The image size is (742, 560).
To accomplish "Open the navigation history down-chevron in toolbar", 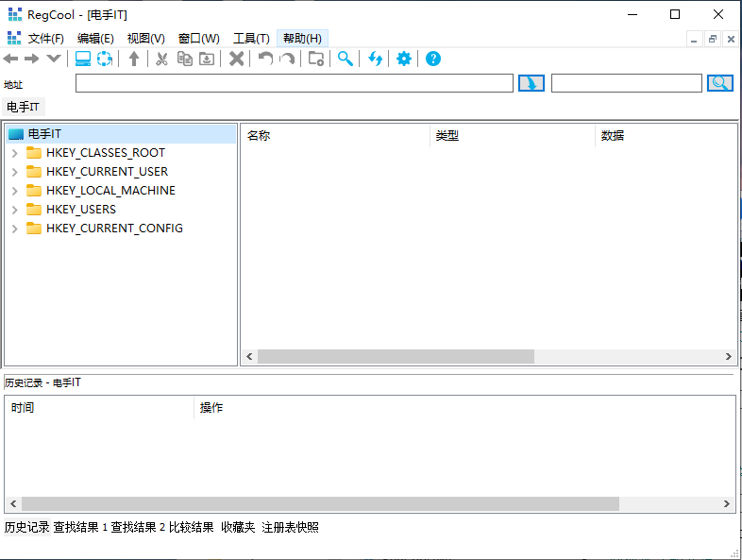I will (54, 59).
